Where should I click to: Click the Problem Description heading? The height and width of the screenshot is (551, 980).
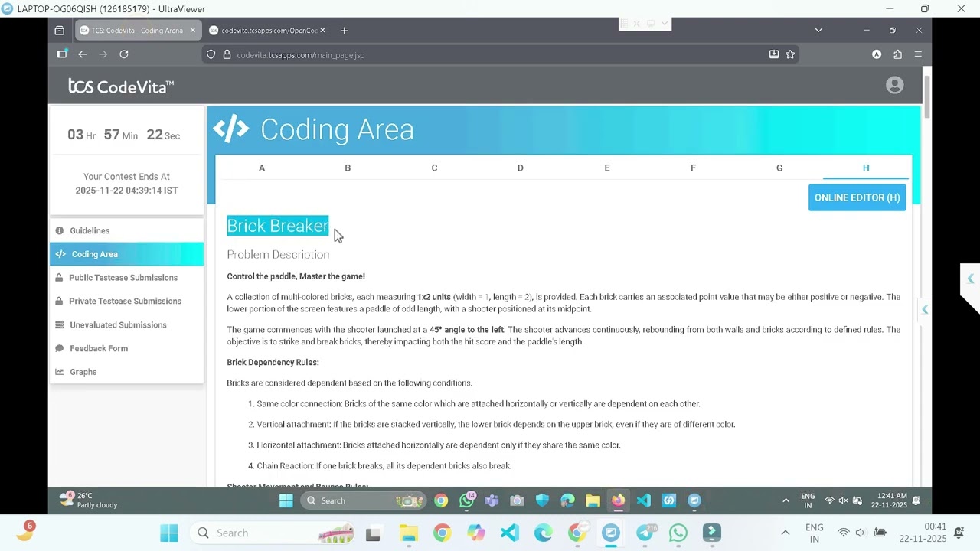(278, 254)
